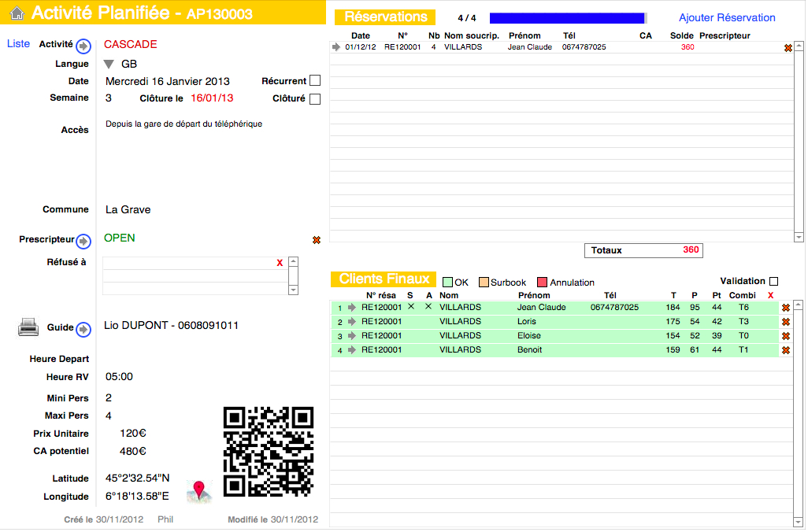Viewport: 808px width, 532px height.
Task: Click the OPEN prescripteur value
Action: (x=120, y=238)
